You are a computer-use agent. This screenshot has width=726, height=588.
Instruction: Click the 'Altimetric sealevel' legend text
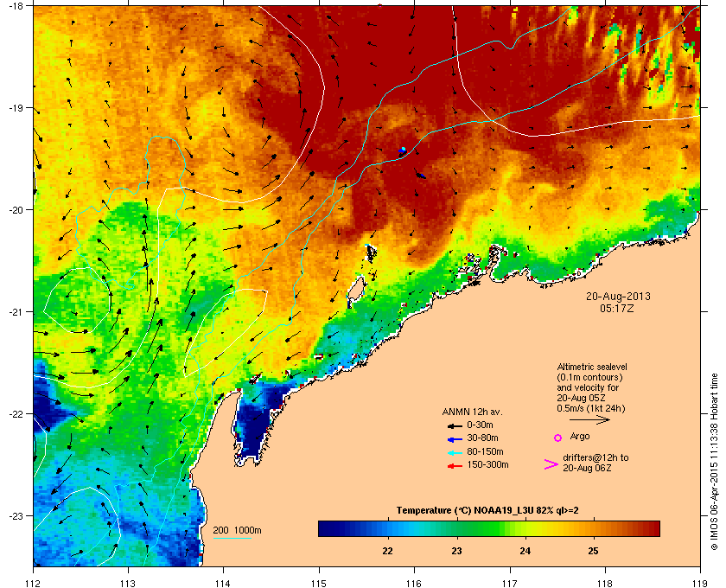(x=592, y=367)
